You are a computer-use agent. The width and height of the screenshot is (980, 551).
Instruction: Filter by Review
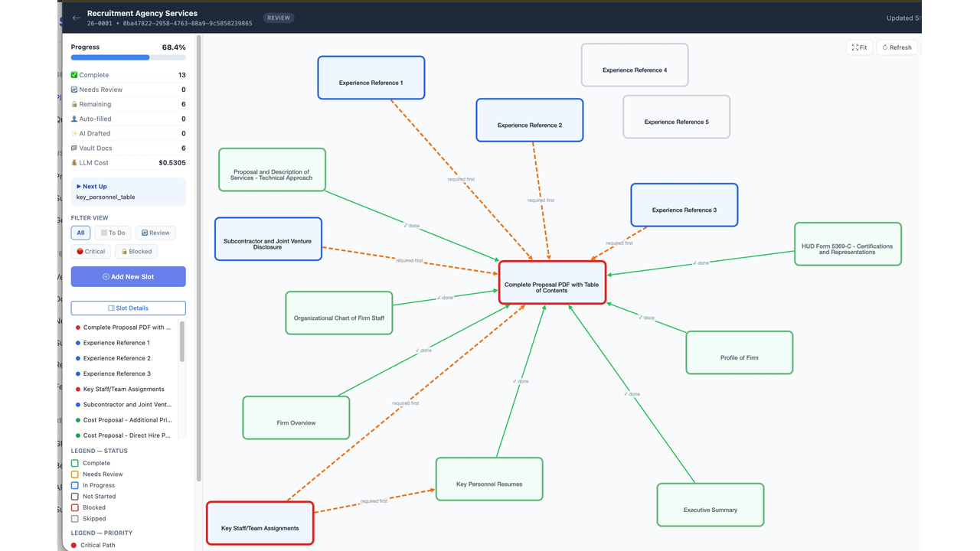[x=155, y=233]
